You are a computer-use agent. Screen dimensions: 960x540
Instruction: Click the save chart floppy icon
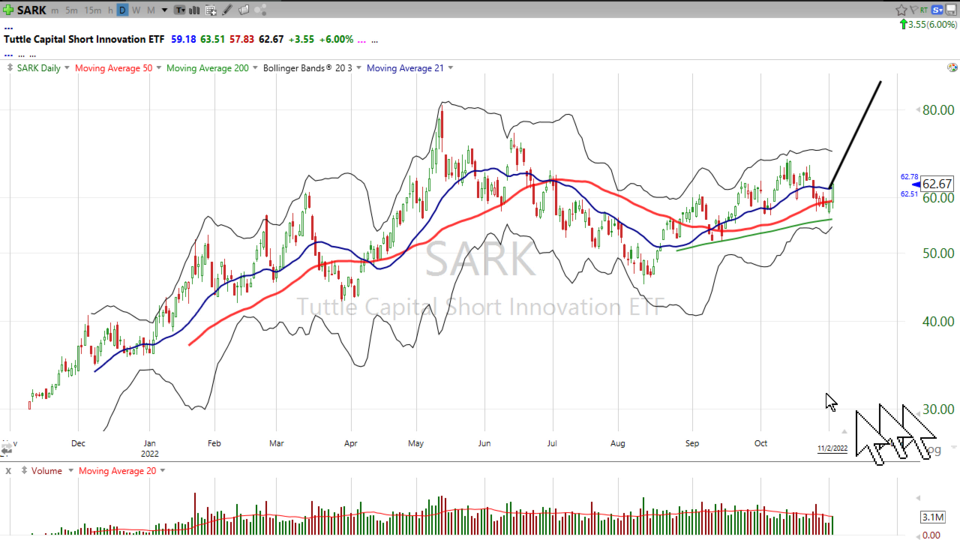click(951, 10)
